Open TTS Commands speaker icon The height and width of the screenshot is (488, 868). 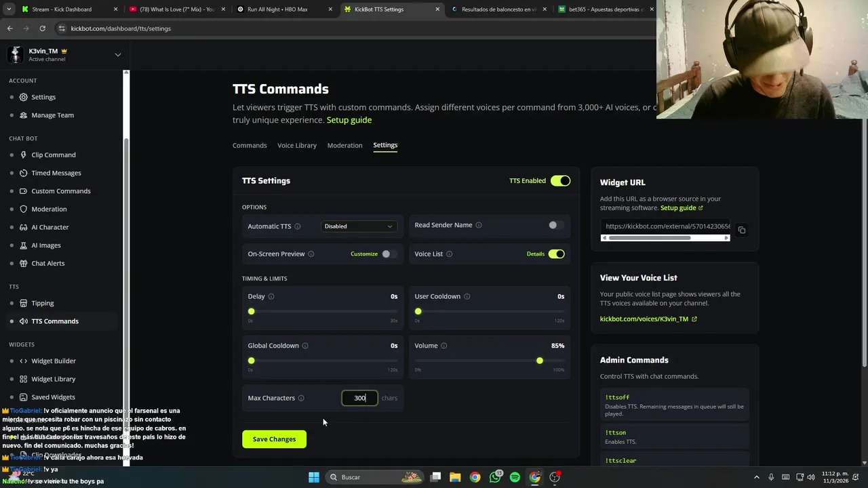tap(24, 321)
